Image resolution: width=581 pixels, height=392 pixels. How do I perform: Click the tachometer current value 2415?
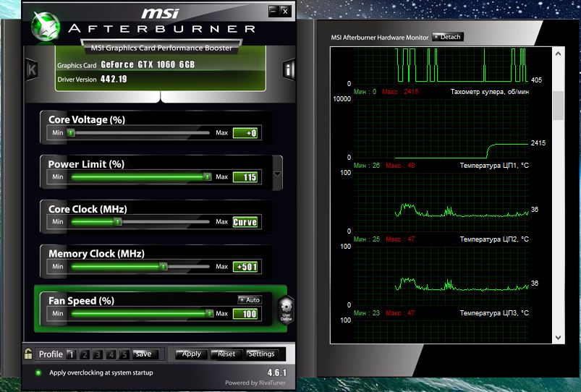[538, 143]
